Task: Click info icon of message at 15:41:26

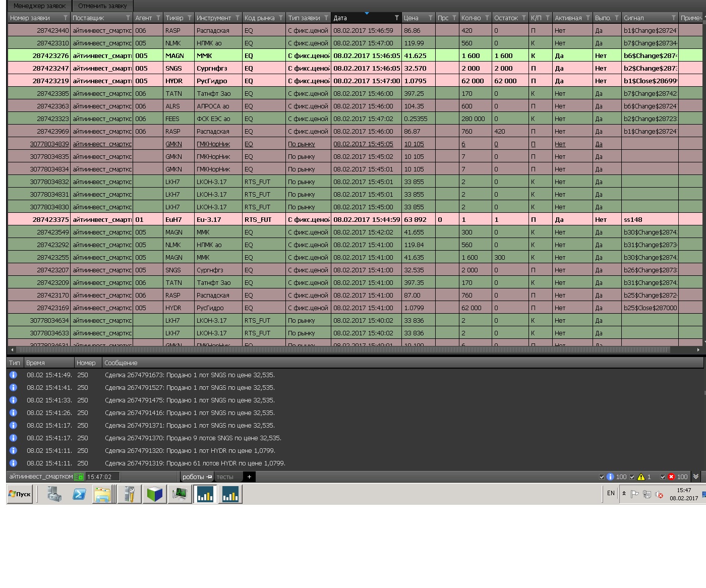Action: (x=14, y=413)
